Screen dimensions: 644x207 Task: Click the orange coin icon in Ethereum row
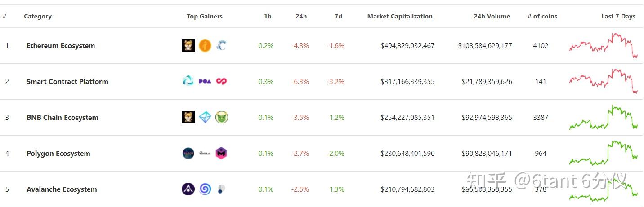205,45
